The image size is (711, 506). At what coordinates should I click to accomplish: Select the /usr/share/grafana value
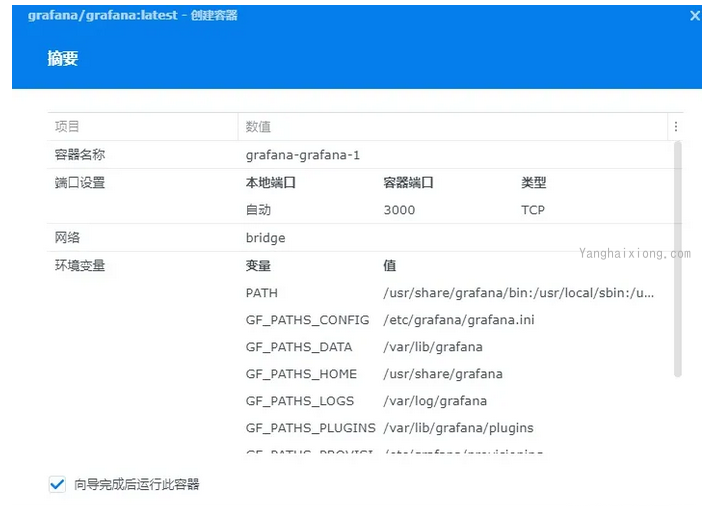pyautogui.click(x=443, y=374)
